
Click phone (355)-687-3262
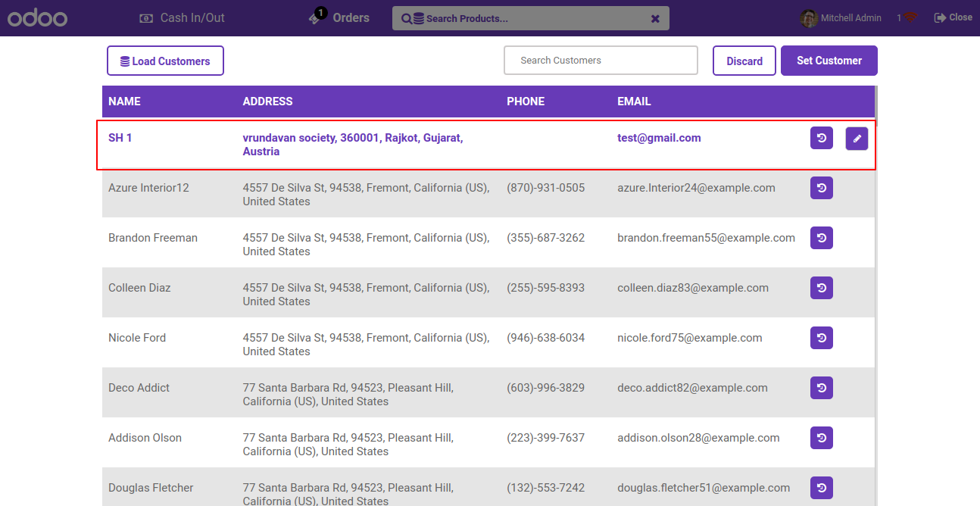[x=545, y=238]
